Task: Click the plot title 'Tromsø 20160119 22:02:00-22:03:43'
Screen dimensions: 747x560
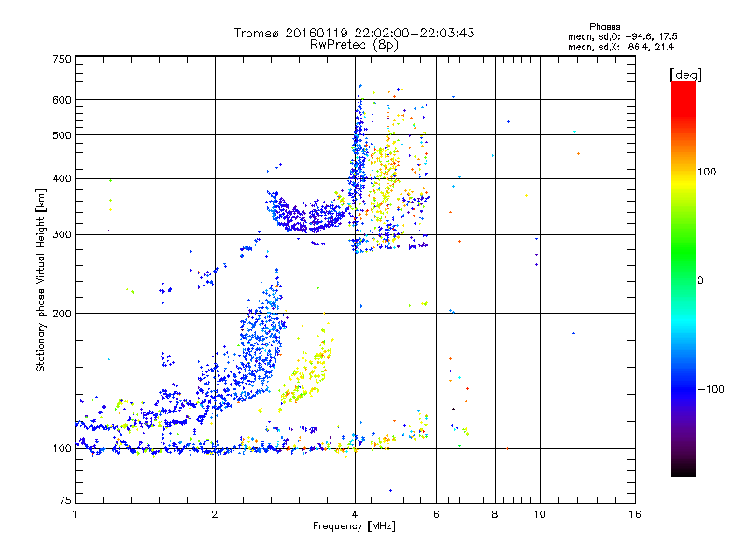Action: [x=354, y=33]
